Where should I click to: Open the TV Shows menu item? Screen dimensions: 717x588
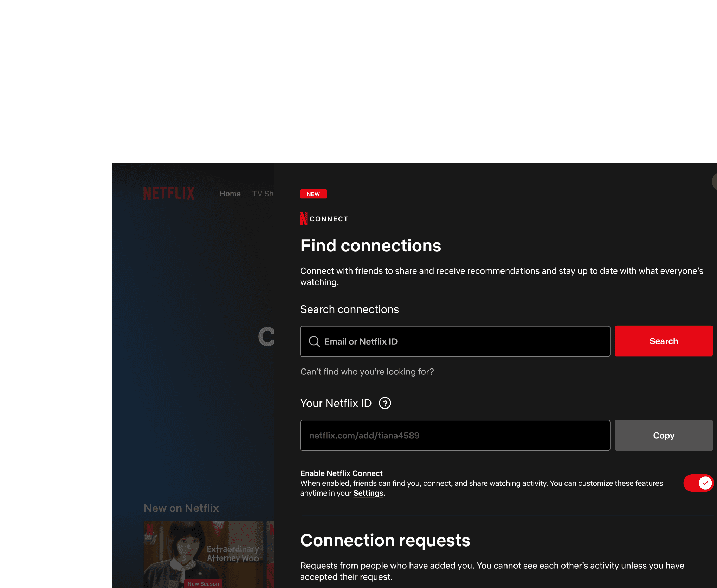click(263, 194)
